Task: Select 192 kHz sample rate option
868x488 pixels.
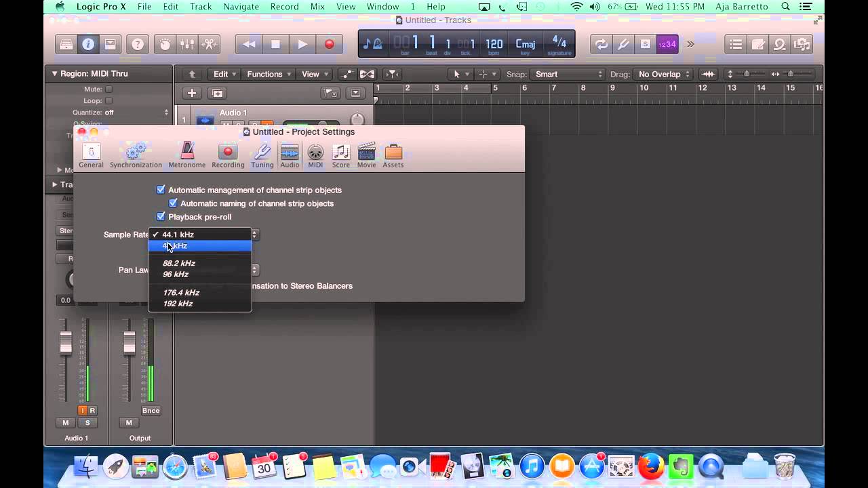Action: click(x=200, y=304)
